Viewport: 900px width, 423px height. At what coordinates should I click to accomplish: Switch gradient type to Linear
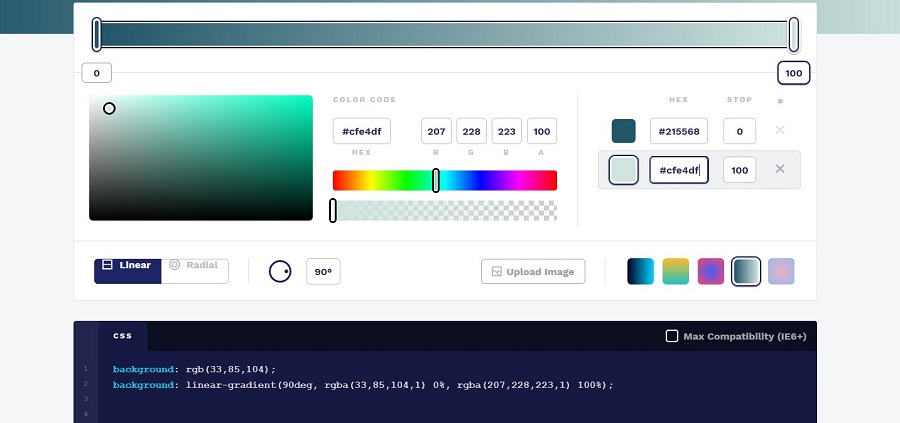128,266
